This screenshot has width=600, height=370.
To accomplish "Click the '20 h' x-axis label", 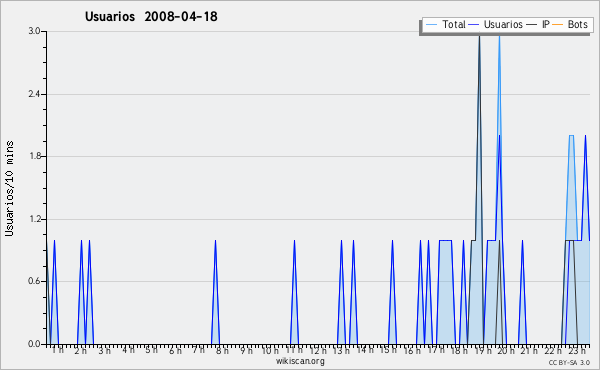I will pyautogui.click(x=506, y=350).
